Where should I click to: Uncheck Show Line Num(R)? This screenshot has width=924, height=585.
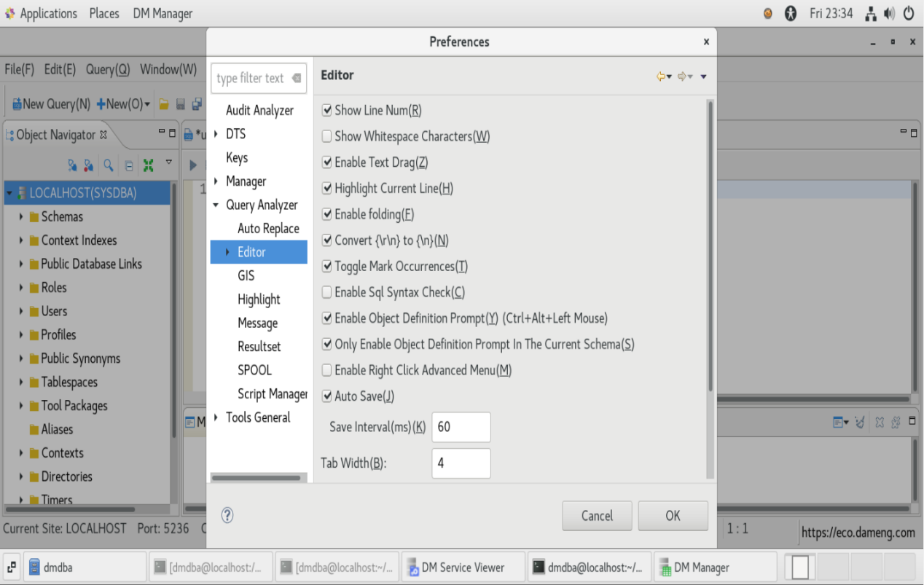tap(326, 111)
